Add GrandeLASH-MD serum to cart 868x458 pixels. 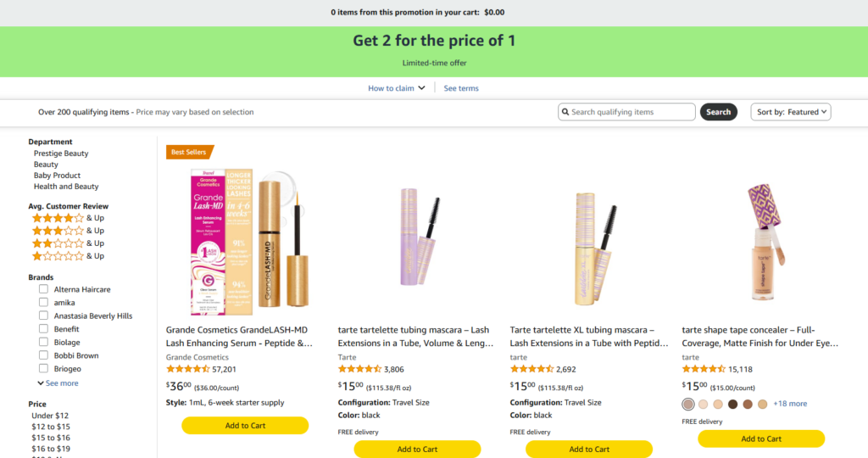[245, 426]
